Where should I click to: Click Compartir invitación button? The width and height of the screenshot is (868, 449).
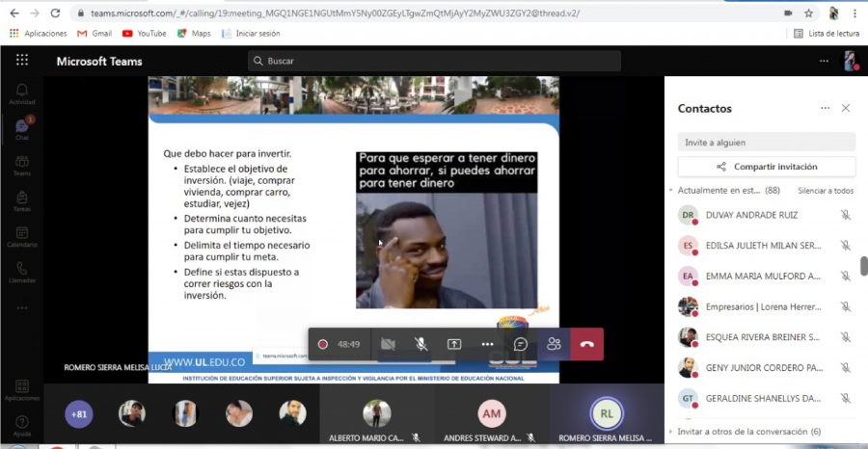767,167
